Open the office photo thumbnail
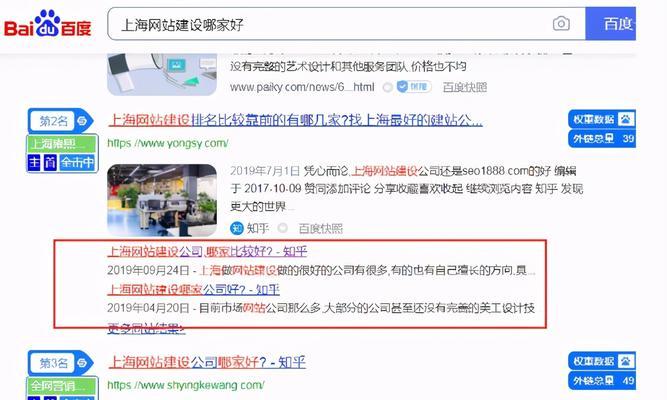667x400 pixels. (162, 200)
